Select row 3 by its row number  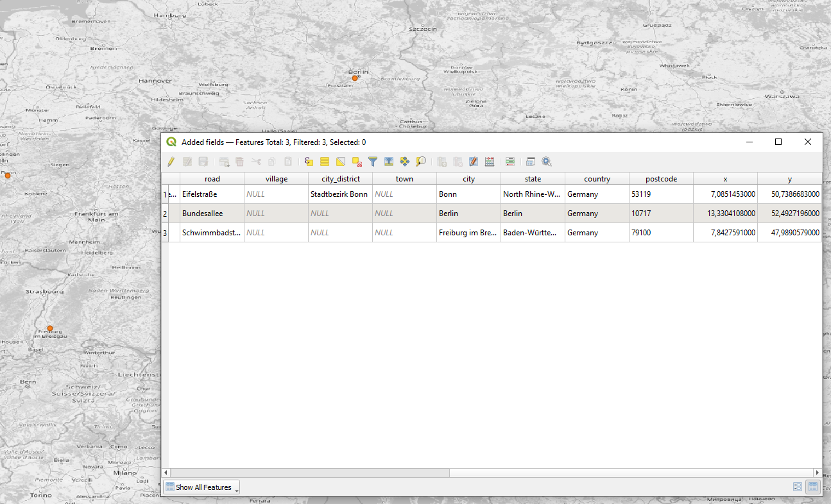(x=165, y=233)
